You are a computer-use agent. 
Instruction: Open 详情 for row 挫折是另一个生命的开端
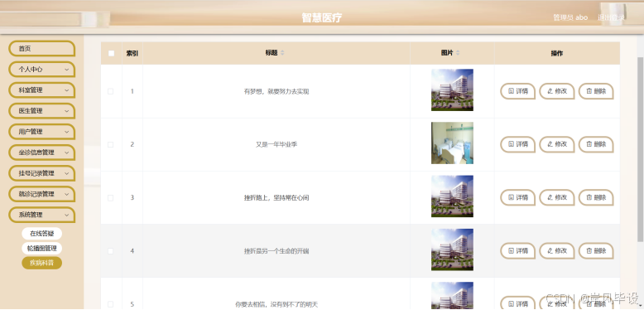pyautogui.click(x=517, y=251)
